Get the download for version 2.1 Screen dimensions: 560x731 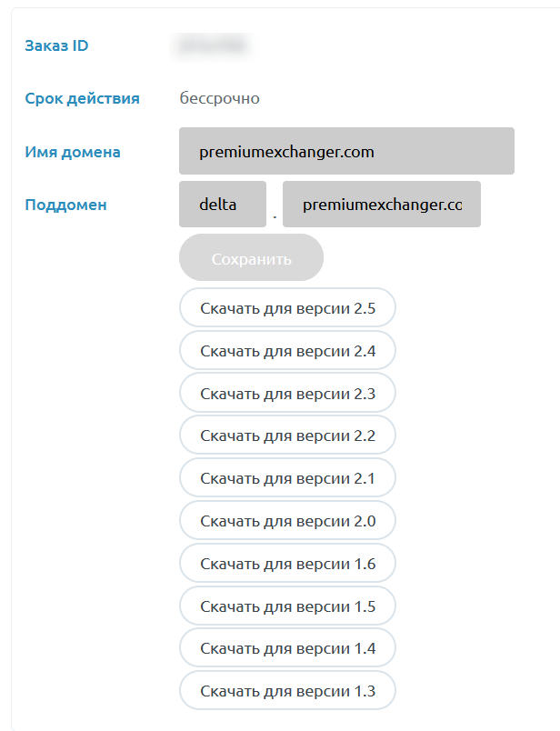point(287,478)
